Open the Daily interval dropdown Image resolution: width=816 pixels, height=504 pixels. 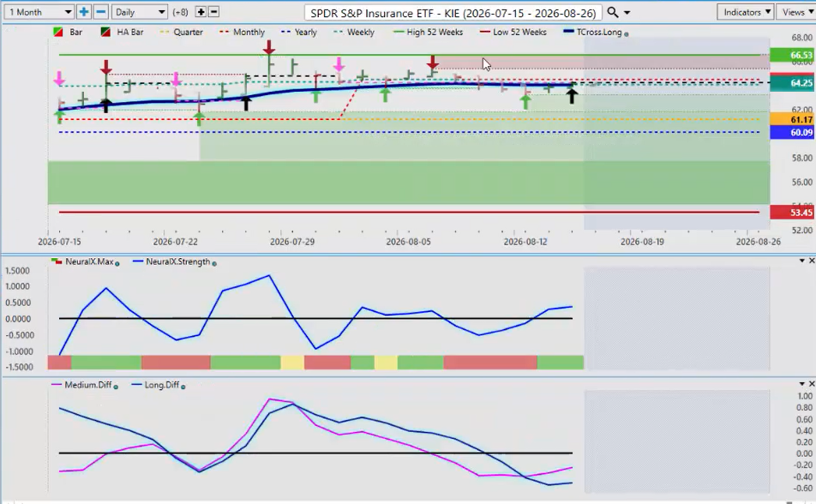click(140, 12)
